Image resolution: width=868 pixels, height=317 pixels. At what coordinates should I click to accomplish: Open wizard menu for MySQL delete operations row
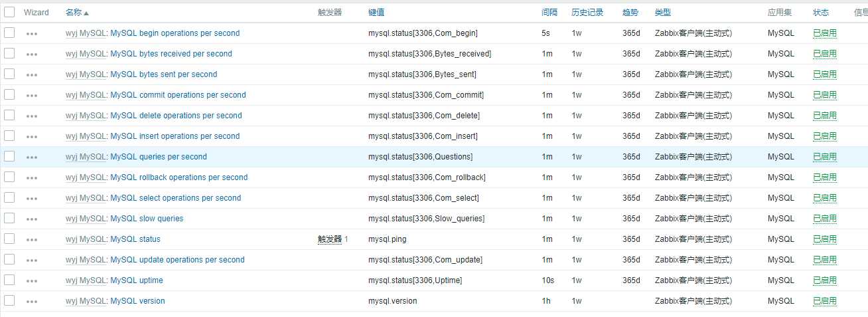coord(32,116)
